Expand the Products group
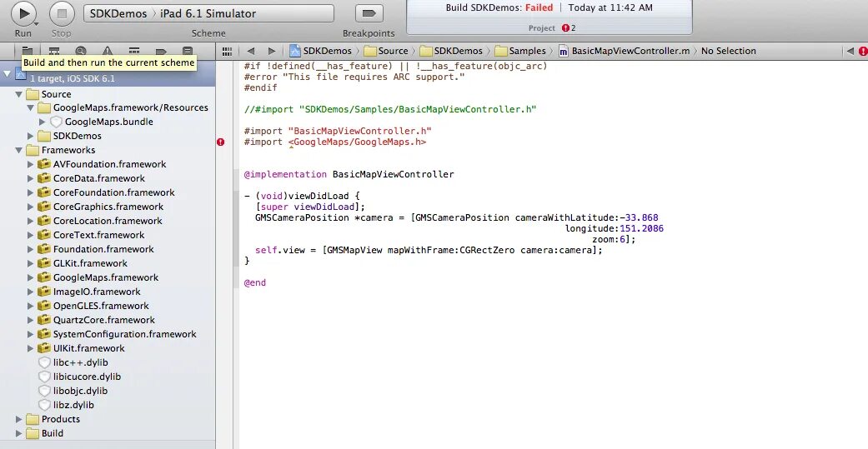 coord(19,419)
